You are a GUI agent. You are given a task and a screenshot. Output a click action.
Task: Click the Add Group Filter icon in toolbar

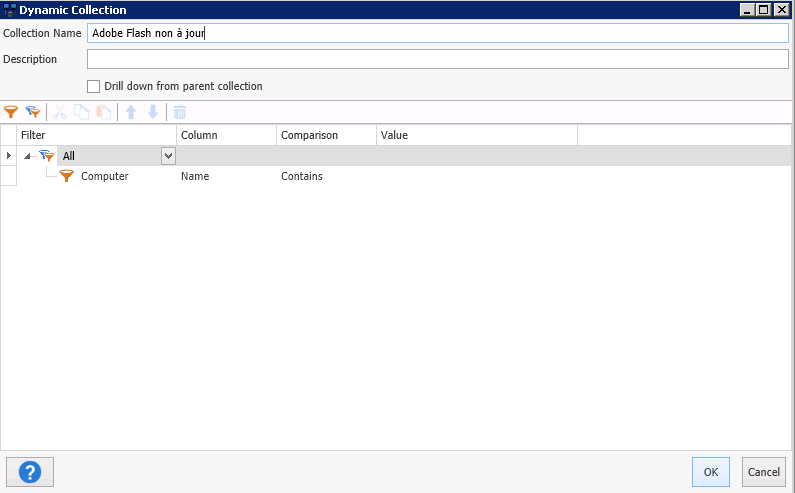[x=33, y=112]
